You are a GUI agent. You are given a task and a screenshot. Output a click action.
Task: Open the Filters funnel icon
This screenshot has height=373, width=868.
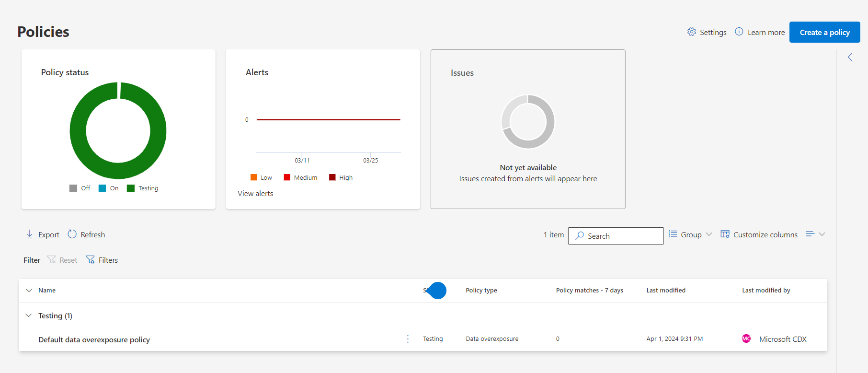(90, 260)
